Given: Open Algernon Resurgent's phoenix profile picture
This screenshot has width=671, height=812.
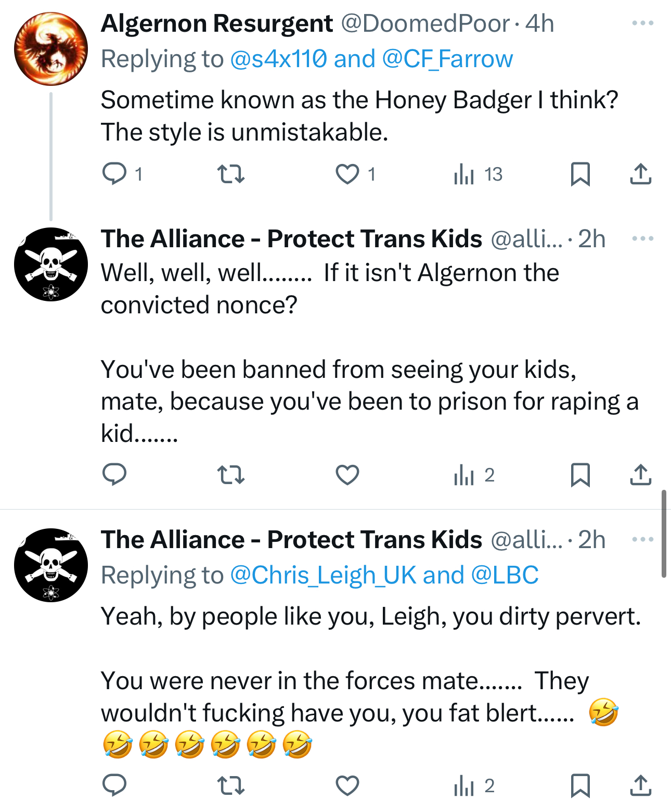Looking at the screenshot, I should coord(51,49).
